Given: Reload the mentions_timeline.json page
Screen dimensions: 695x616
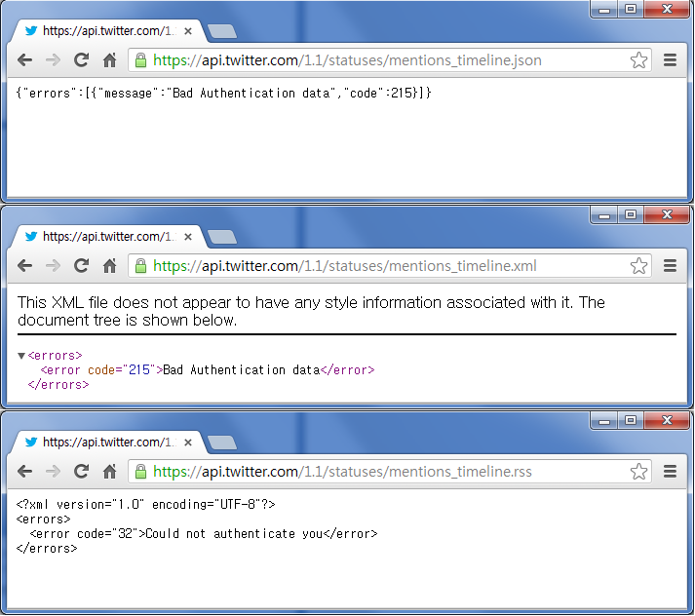Looking at the screenshot, I should [x=81, y=59].
